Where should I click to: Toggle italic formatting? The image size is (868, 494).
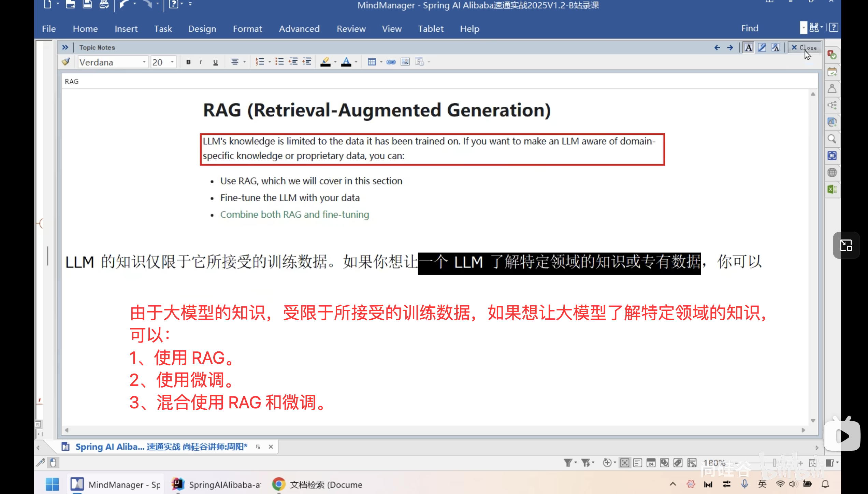[201, 62]
